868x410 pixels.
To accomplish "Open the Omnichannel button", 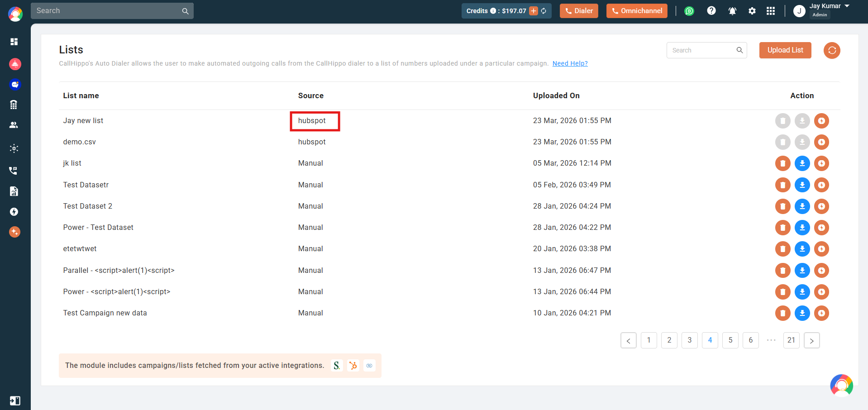I will [x=637, y=11].
